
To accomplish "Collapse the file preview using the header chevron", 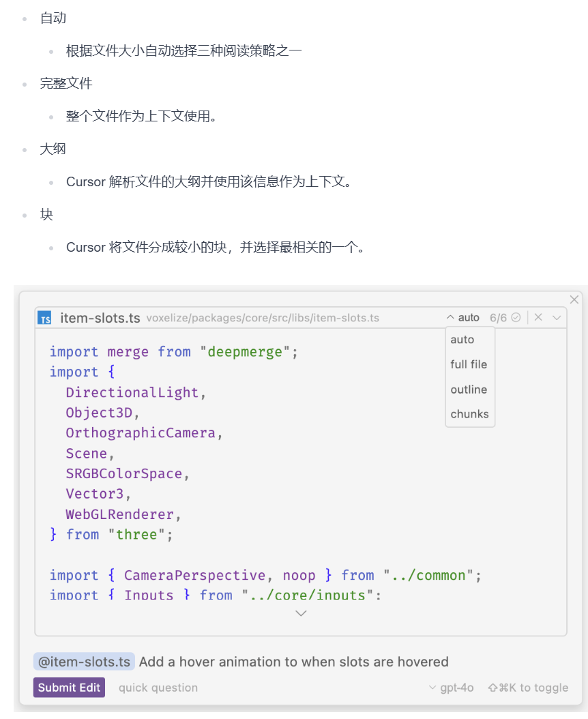I will click(557, 317).
